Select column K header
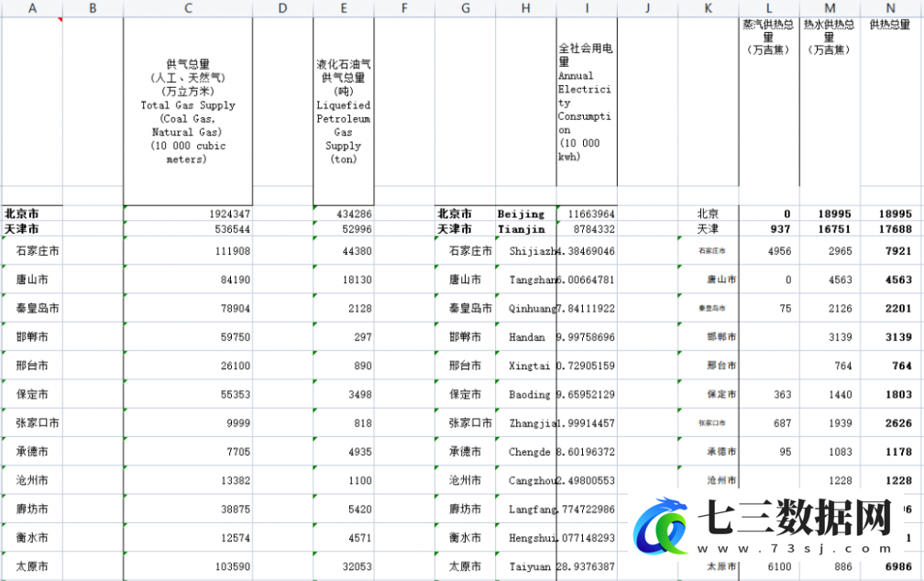Screen dimensions: 924x581 [708, 8]
